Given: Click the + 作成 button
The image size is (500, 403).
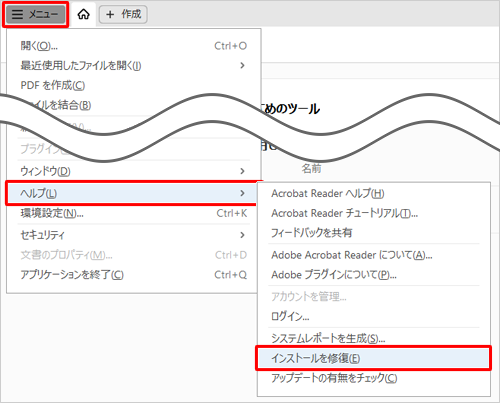Looking at the screenshot, I should [x=123, y=14].
